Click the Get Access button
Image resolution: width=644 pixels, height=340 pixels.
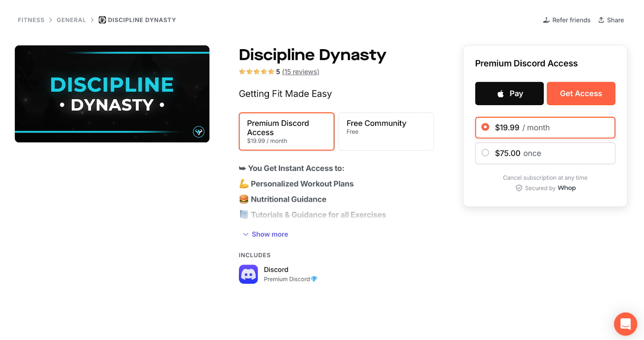pyautogui.click(x=581, y=93)
